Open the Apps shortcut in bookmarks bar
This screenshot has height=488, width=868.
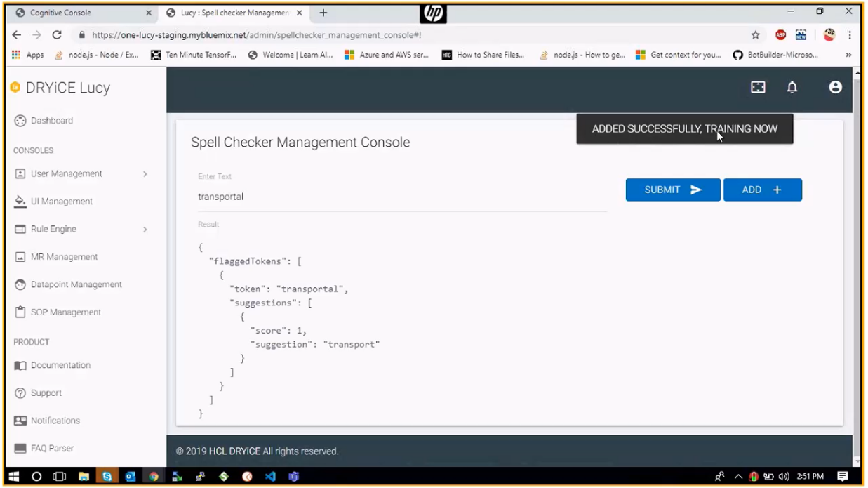click(28, 55)
